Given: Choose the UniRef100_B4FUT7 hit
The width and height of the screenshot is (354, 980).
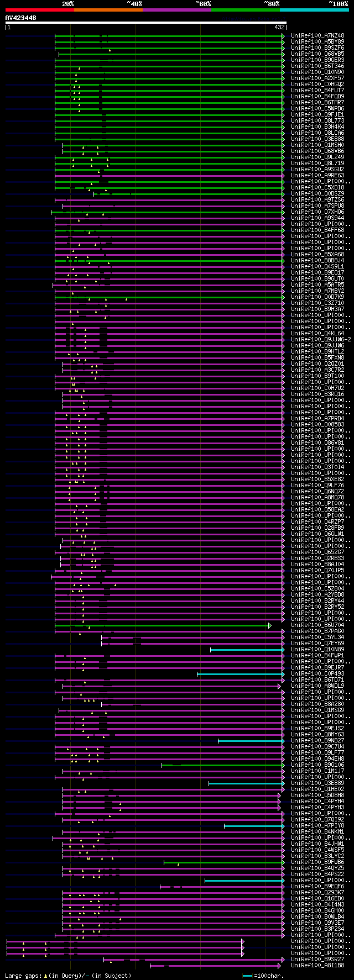Looking at the screenshot, I should [x=317, y=91].
